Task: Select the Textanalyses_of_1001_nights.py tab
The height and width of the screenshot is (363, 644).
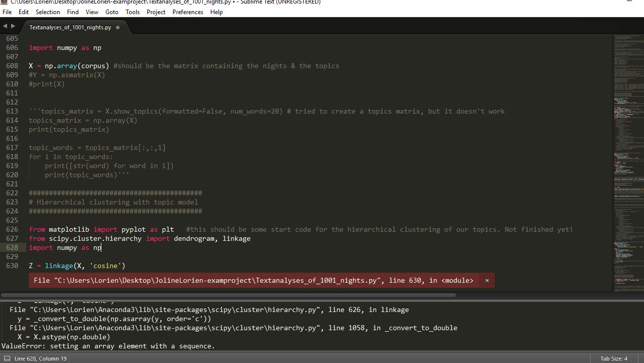Action: point(71,28)
